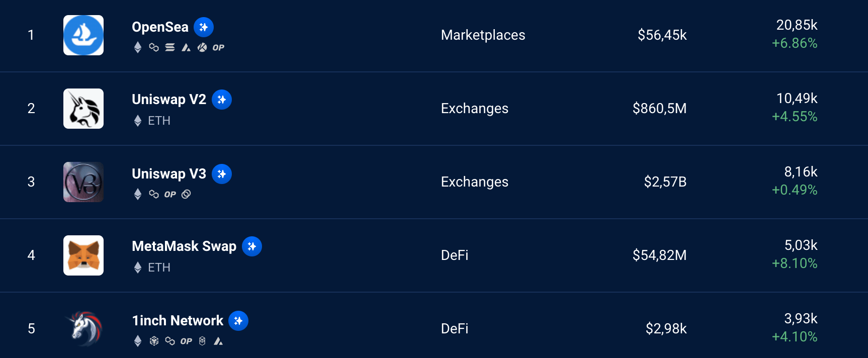Screen dimensions: 868x358
Task: Open the OpenSea dapp name link
Action: pos(160,27)
